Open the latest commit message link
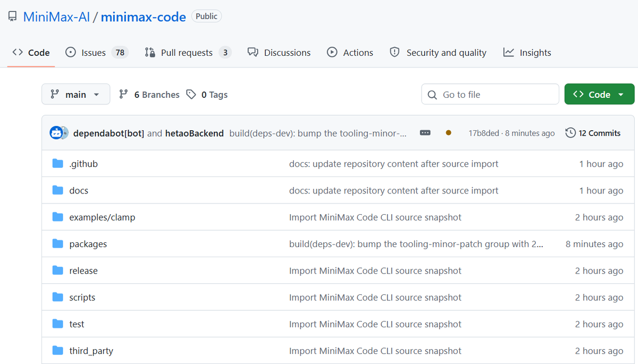 [318, 133]
